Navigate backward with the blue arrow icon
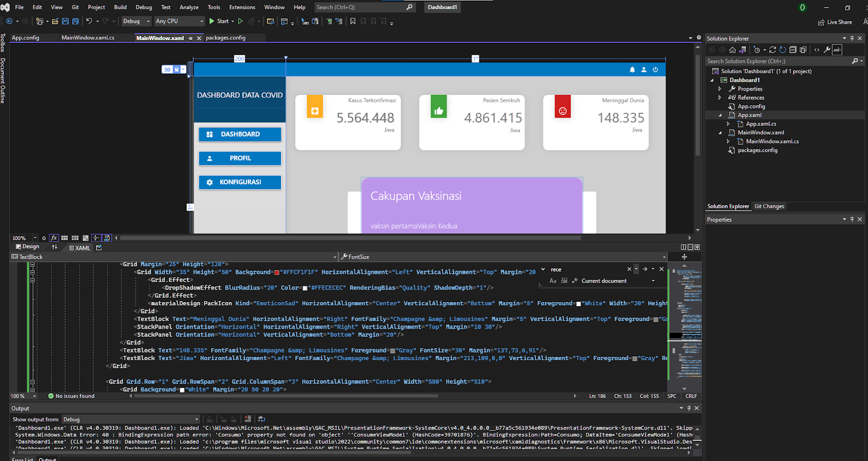This screenshot has width=868, height=461. point(9,21)
